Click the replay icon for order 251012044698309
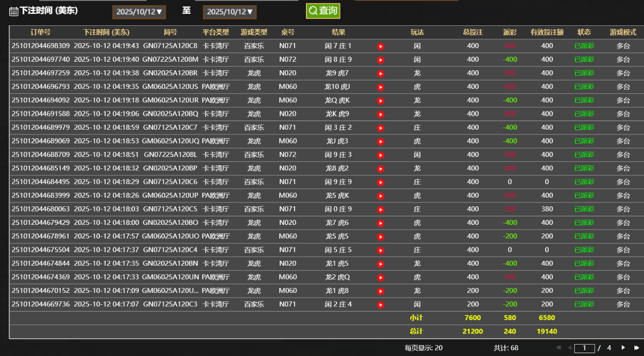644x356 pixels. [x=381, y=46]
